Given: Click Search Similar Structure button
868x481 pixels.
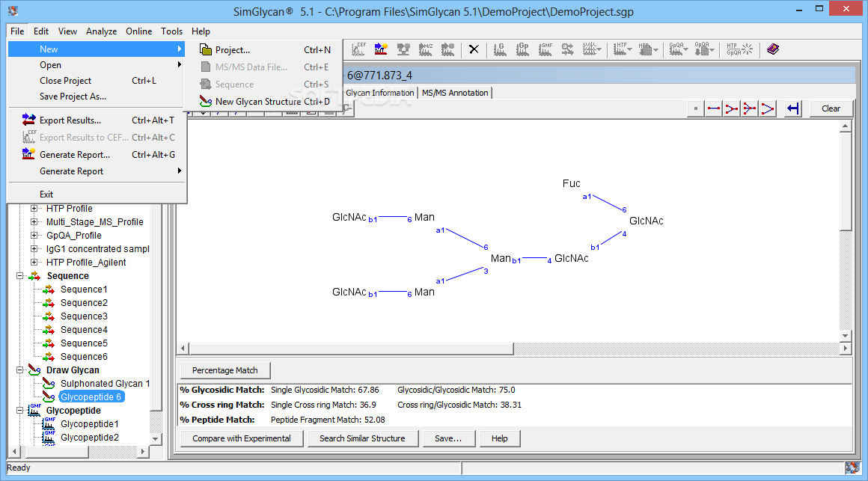Looking at the screenshot, I should point(362,438).
